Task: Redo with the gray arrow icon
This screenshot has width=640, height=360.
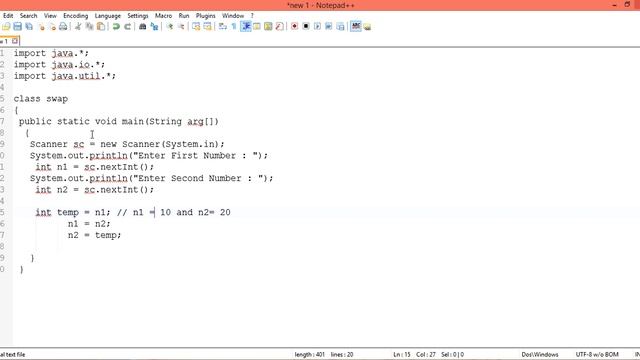Action: tap(127, 27)
